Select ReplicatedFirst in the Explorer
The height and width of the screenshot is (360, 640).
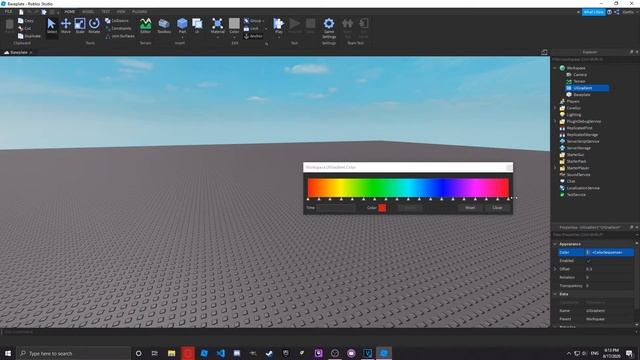point(576,128)
